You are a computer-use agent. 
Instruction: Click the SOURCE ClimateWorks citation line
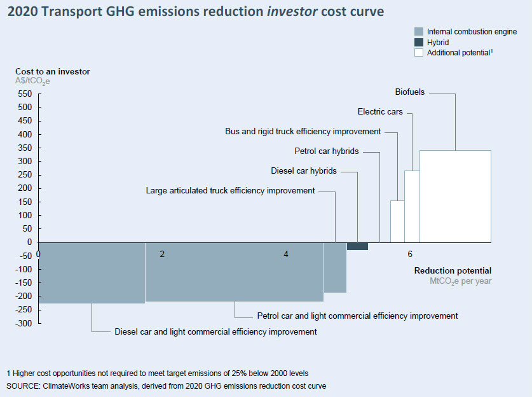tap(167, 386)
